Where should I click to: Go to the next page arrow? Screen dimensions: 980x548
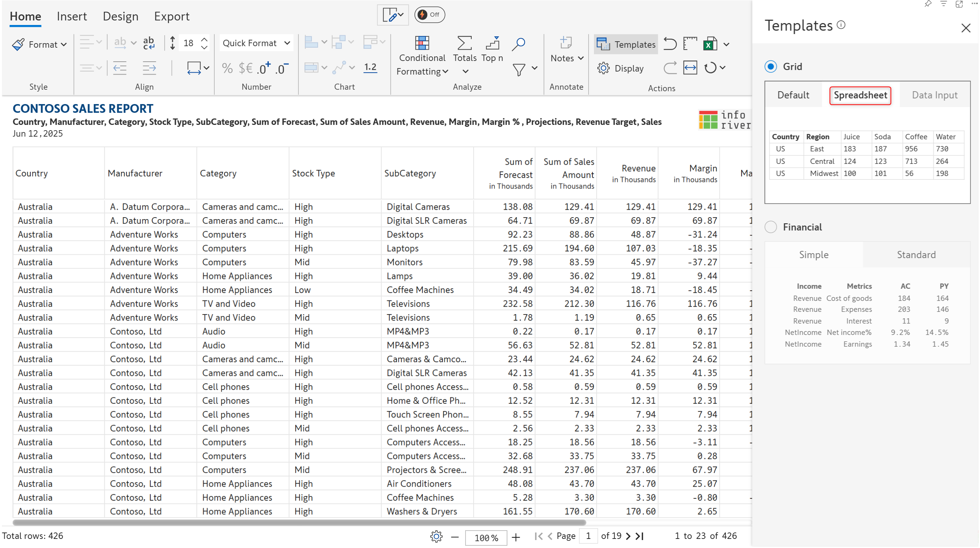click(628, 536)
